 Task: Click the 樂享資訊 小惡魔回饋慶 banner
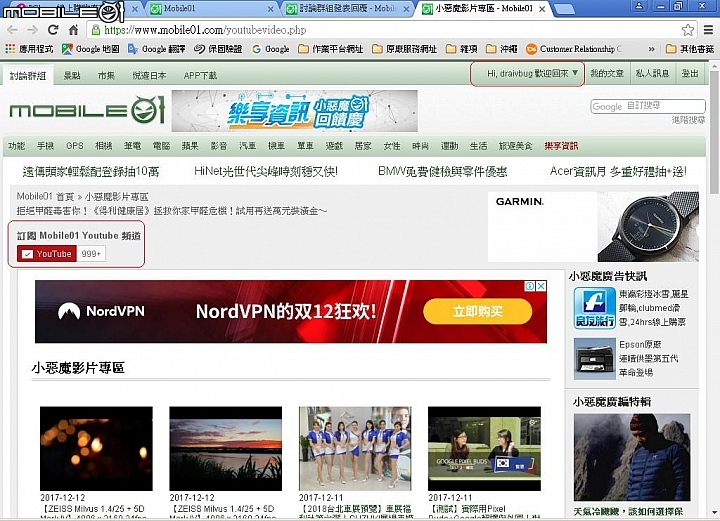click(294, 111)
